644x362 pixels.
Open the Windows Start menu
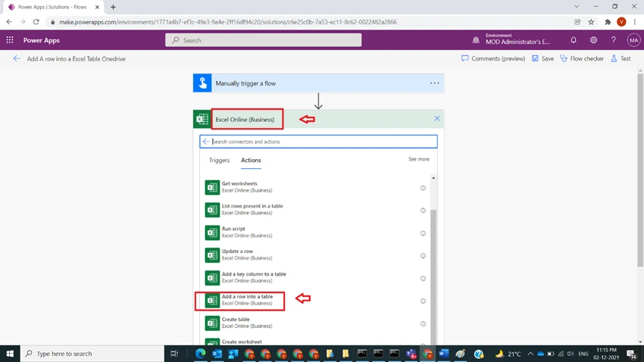(10, 354)
